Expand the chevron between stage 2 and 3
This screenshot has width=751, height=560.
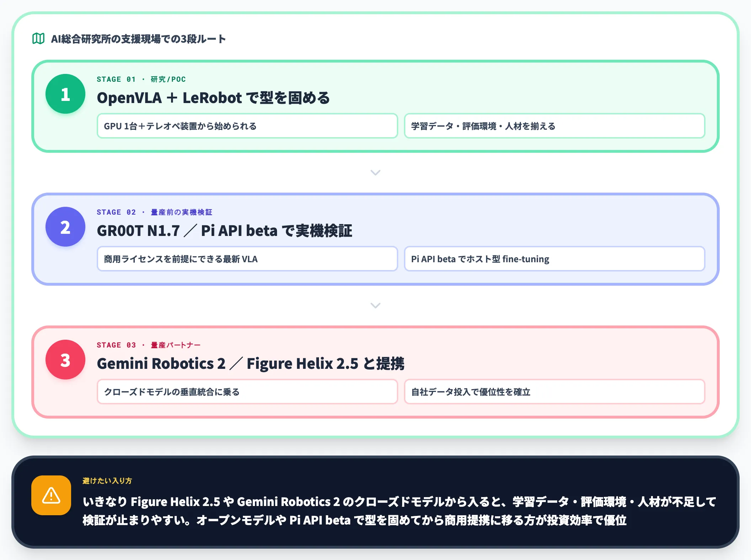(x=375, y=306)
